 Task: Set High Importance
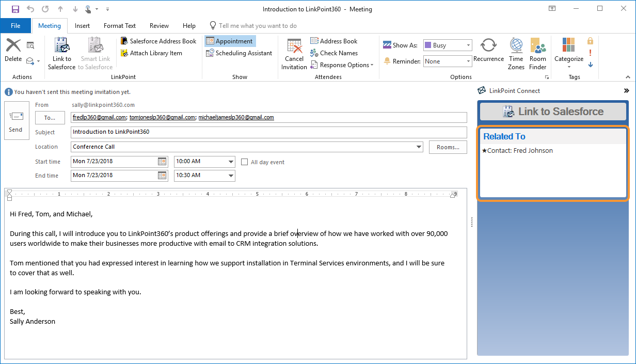click(x=591, y=53)
